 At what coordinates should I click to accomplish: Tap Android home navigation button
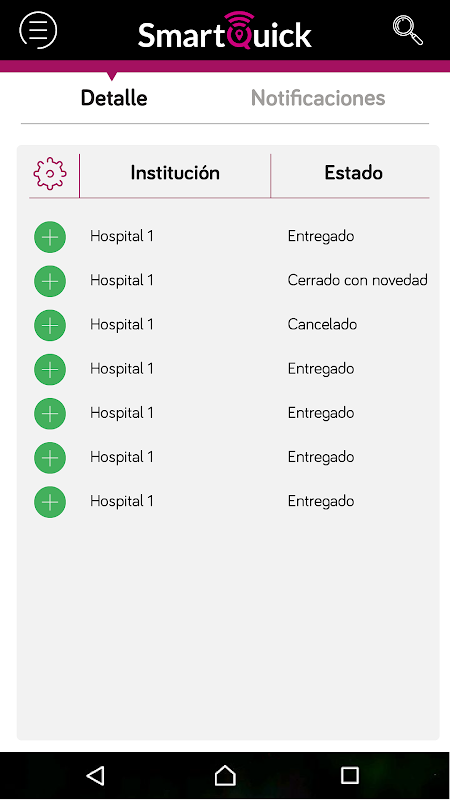[225, 775]
